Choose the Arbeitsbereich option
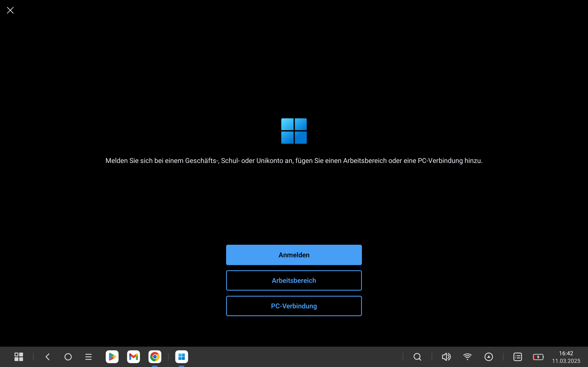The image size is (588, 367). click(294, 280)
